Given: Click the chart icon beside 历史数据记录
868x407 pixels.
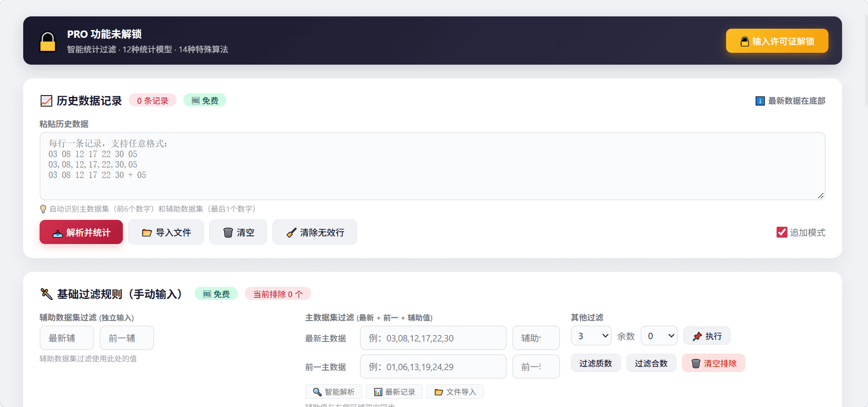Looking at the screenshot, I should pyautogui.click(x=46, y=101).
